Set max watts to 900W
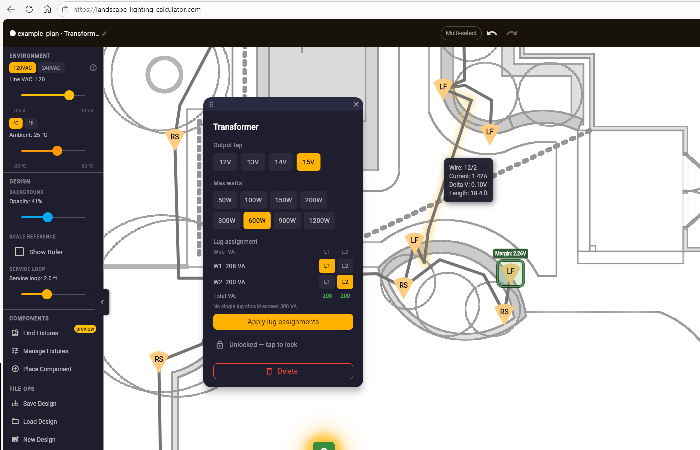This screenshot has width=700, height=450. pos(287,221)
